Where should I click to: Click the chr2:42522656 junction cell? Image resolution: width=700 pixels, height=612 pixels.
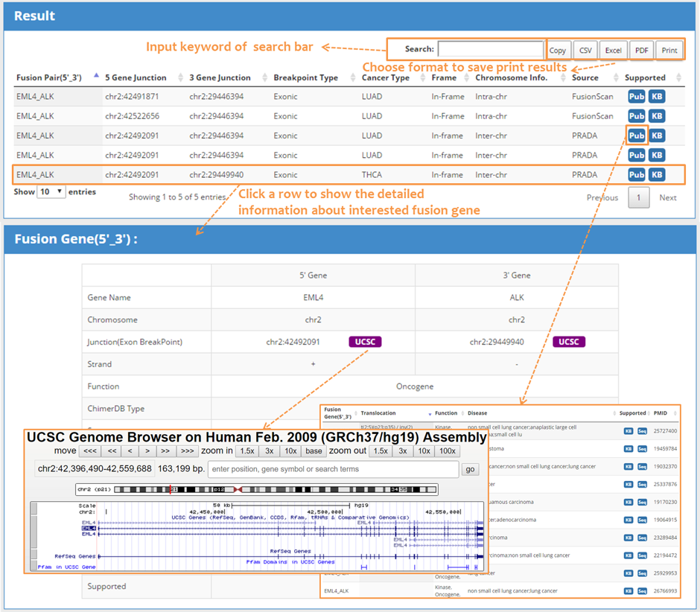click(x=132, y=116)
